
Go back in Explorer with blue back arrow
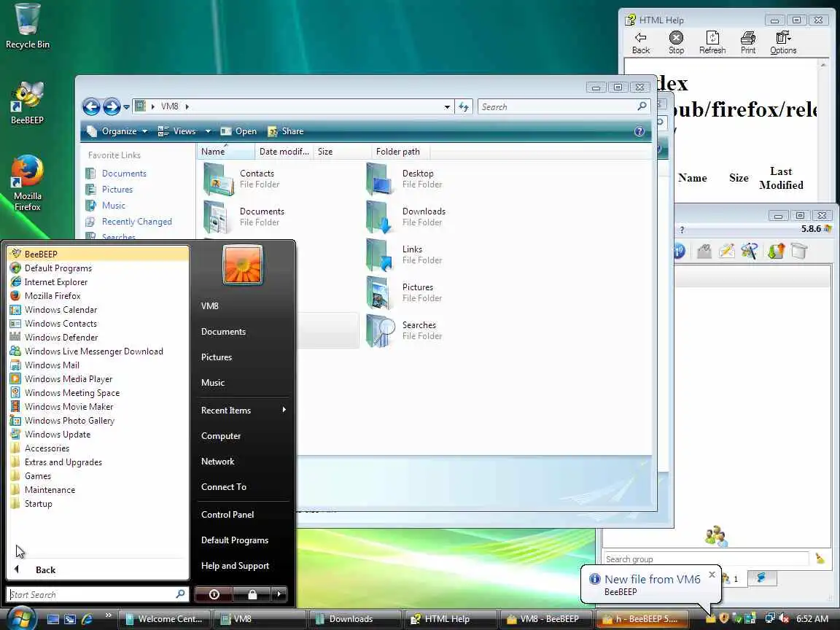[x=91, y=106]
